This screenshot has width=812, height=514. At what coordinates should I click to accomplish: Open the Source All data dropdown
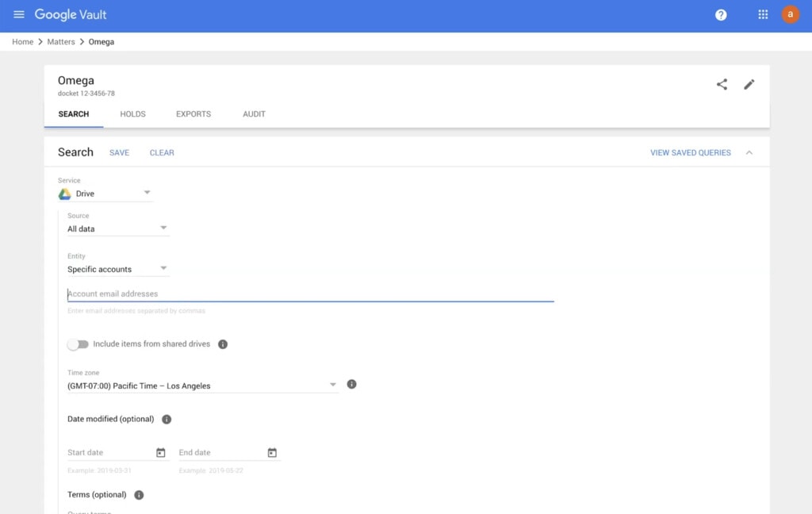(x=117, y=228)
